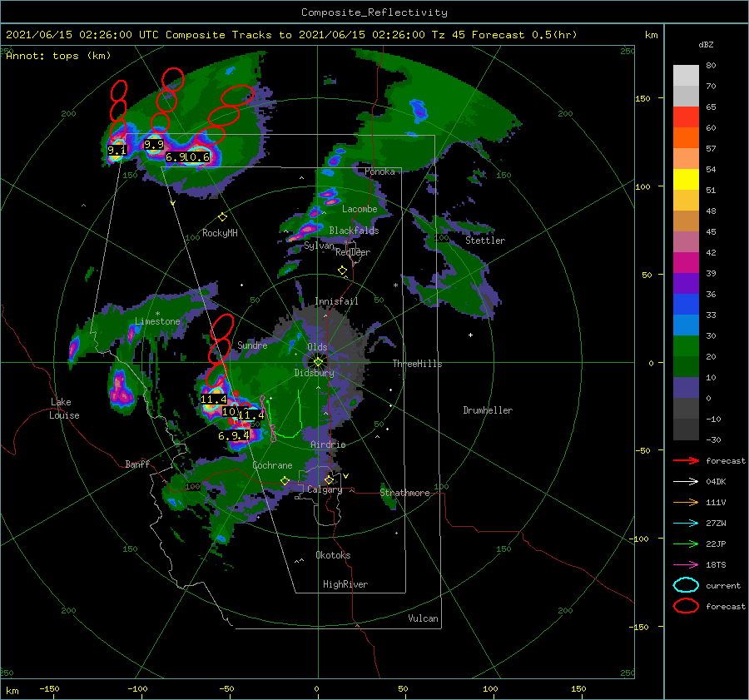Click the Lacombe city label

point(360,209)
